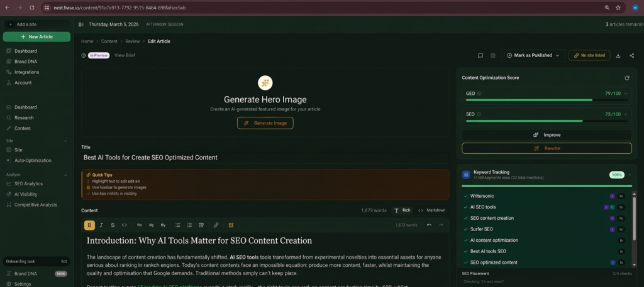Open SEO Analytics in the sidebar

pyautogui.click(x=28, y=183)
